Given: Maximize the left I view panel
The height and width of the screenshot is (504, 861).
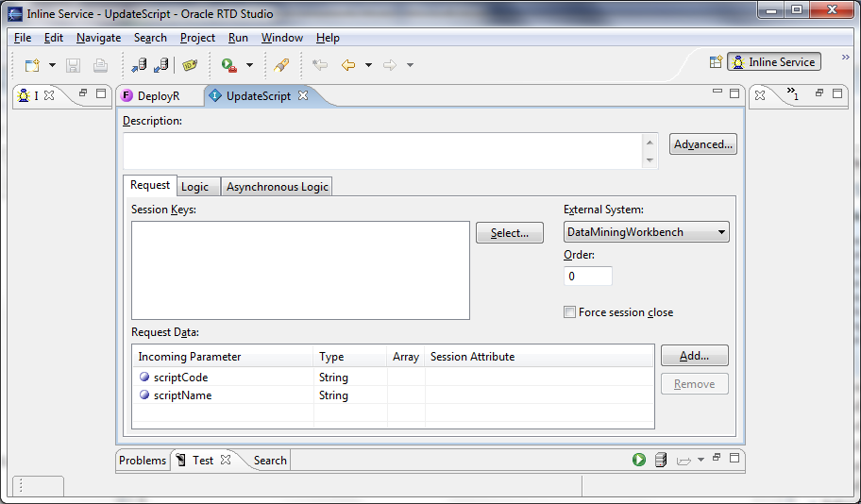Looking at the screenshot, I should (101, 93).
